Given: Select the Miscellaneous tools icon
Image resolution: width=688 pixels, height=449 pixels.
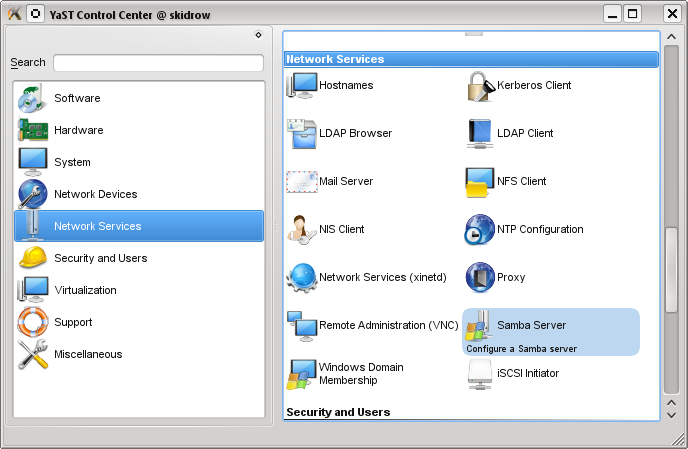Looking at the screenshot, I should pyautogui.click(x=33, y=354).
